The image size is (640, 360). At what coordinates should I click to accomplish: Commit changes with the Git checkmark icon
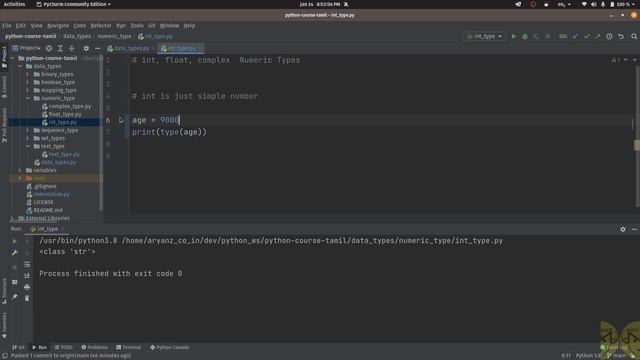coord(587,36)
